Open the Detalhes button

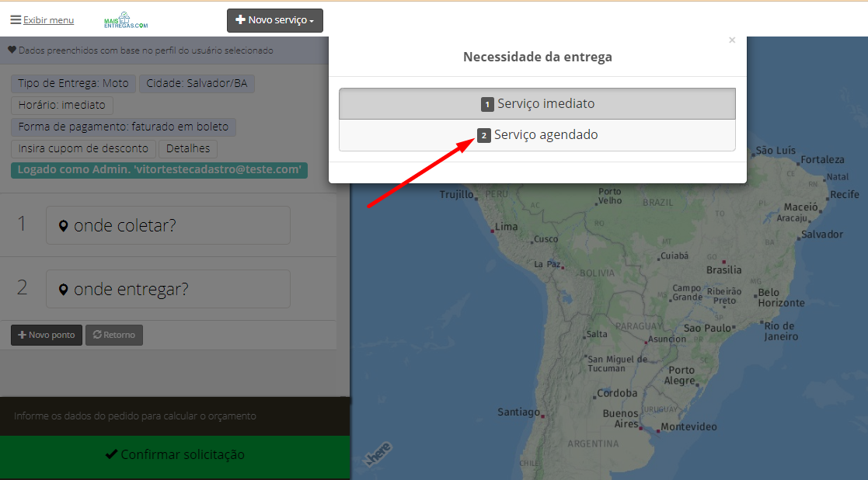tap(188, 149)
